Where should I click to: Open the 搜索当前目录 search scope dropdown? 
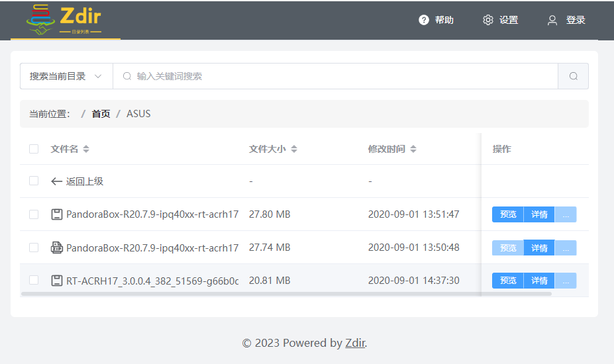(66, 76)
